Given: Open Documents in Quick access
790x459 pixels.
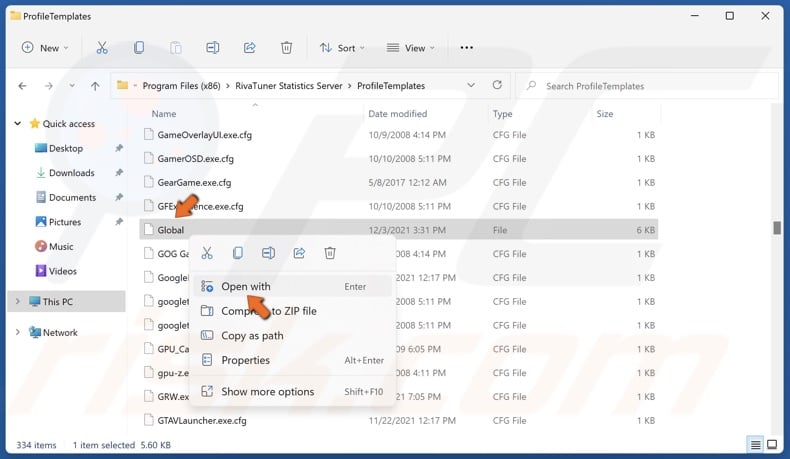Looking at the screenshot, I should [x=72, y=198].
